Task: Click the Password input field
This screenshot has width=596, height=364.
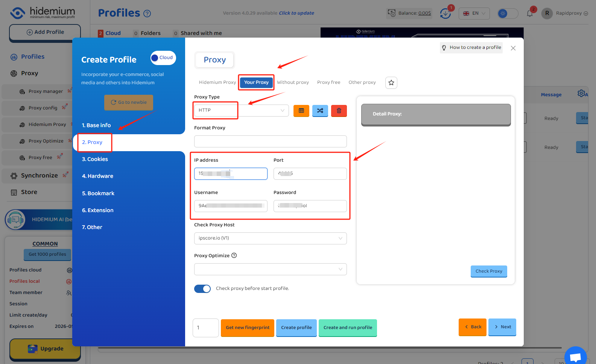Action: coord(310,206)
